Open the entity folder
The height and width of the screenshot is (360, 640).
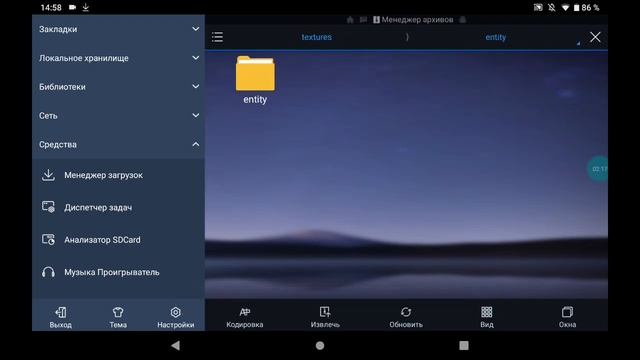click(255, 80)
